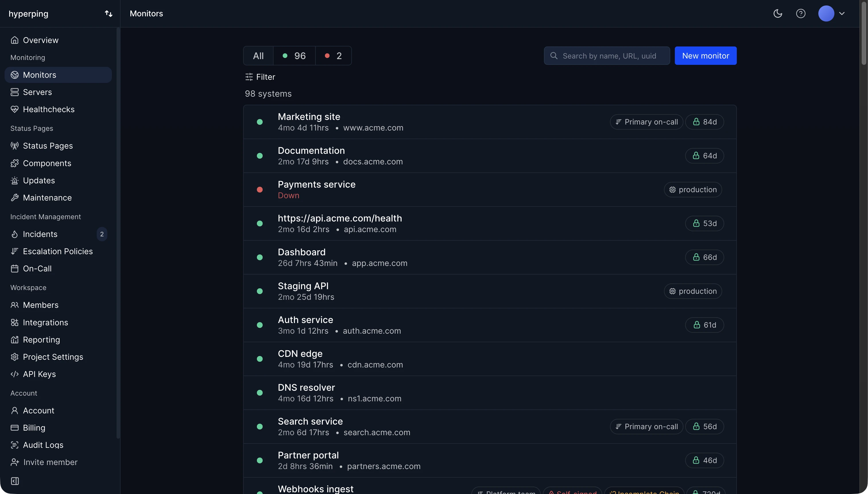The width and height of the screenshot is (868, 494).
Task: Click Primary on-call badge on Marketing site
Action: [x=646, y=122]
